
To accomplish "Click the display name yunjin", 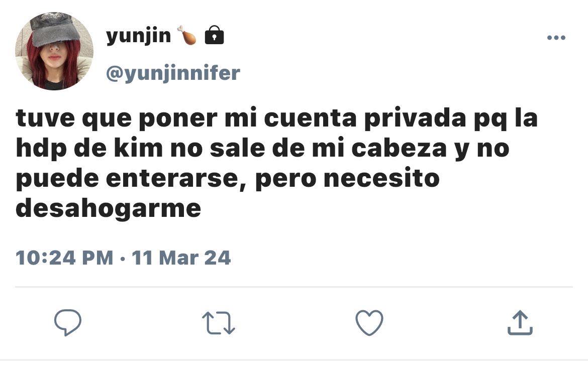I will coord(138,37).
